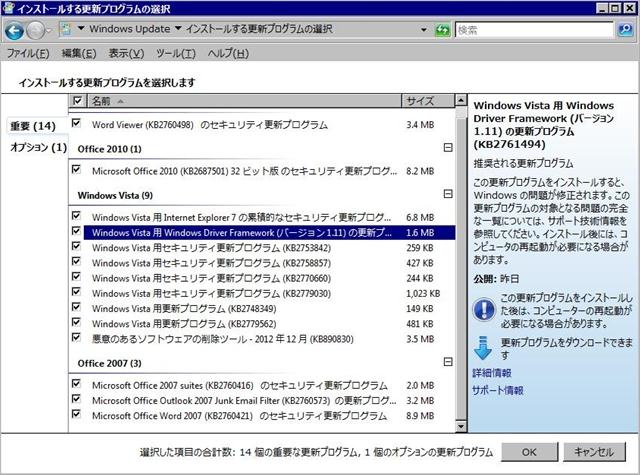640x475 pixels.
Task: Open the 詳細情報 link
Action: [492, 373]
